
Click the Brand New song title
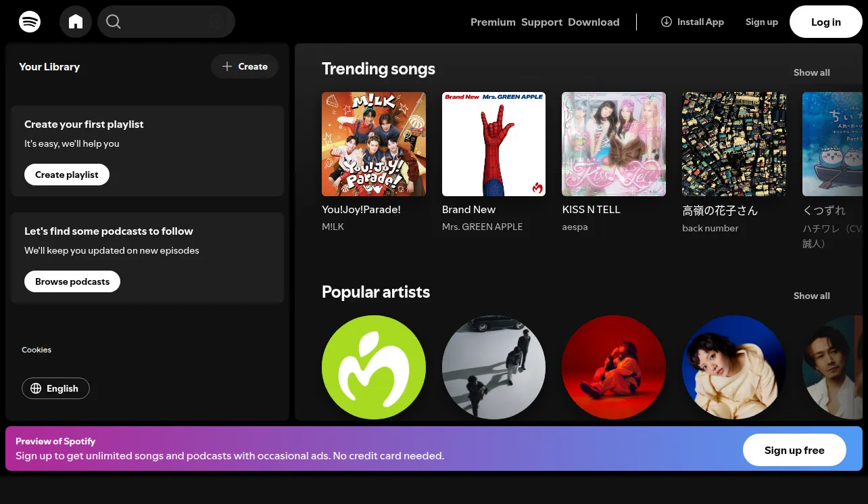(468, 210)
